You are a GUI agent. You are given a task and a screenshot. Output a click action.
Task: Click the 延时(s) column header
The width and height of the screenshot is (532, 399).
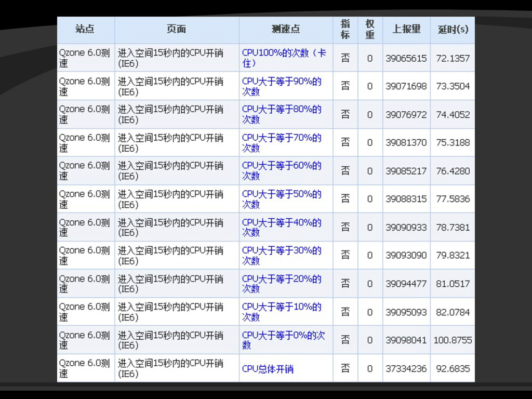click(x=453, y=29)
